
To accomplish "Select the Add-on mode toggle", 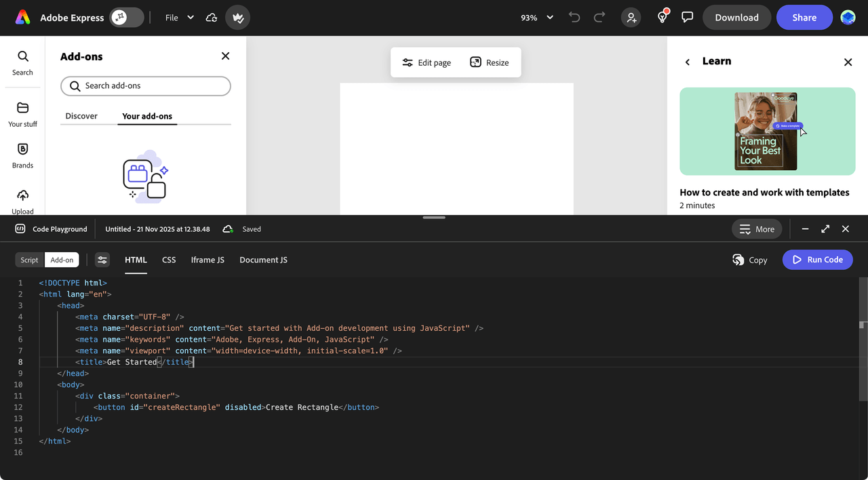I will coord(61,259).
